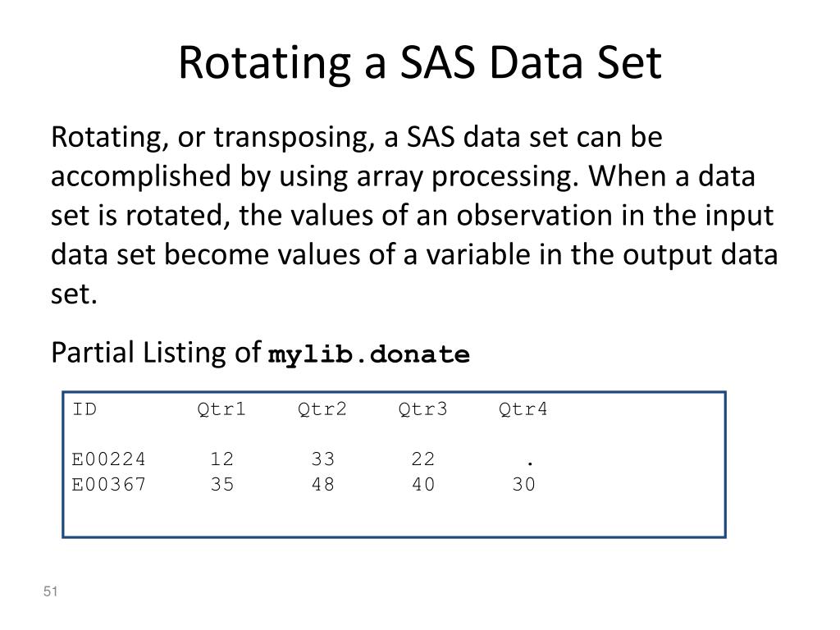Select the E00224 row identifier
The image size is (840, 630).
pos(109,459)
